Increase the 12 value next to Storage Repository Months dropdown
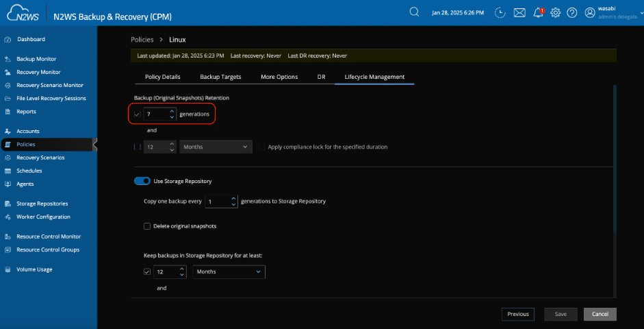This screenshot has width=644, height=329. click(x=182, y=269)
